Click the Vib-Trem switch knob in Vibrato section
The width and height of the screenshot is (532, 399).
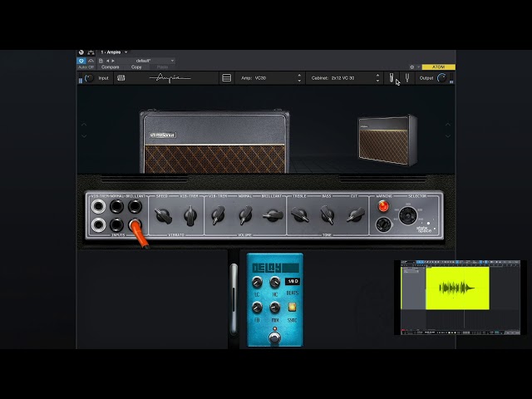190,215
